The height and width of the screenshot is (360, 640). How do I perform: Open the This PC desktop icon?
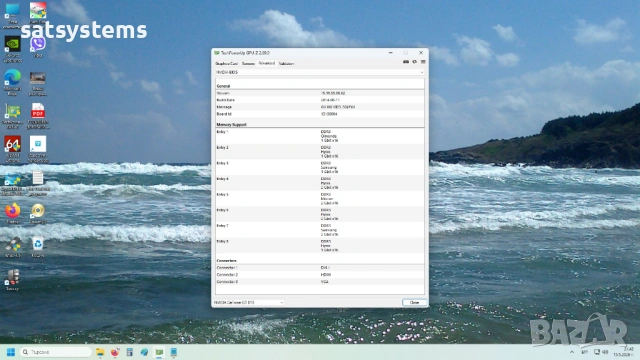tap(13, 16)
